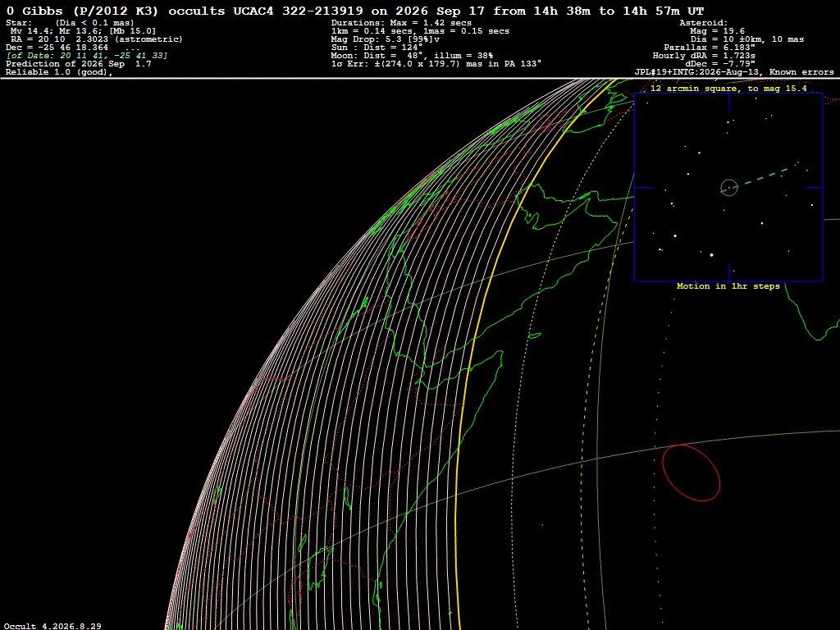Click the JPL#19+INTG source label
840x630 pixels.
[734, 72]
